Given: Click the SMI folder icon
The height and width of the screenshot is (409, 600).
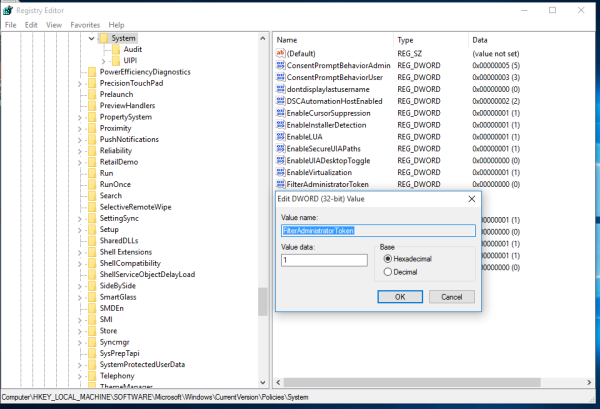Looking at the screenshot, I should pyautogui.click(x=92, y=319).
